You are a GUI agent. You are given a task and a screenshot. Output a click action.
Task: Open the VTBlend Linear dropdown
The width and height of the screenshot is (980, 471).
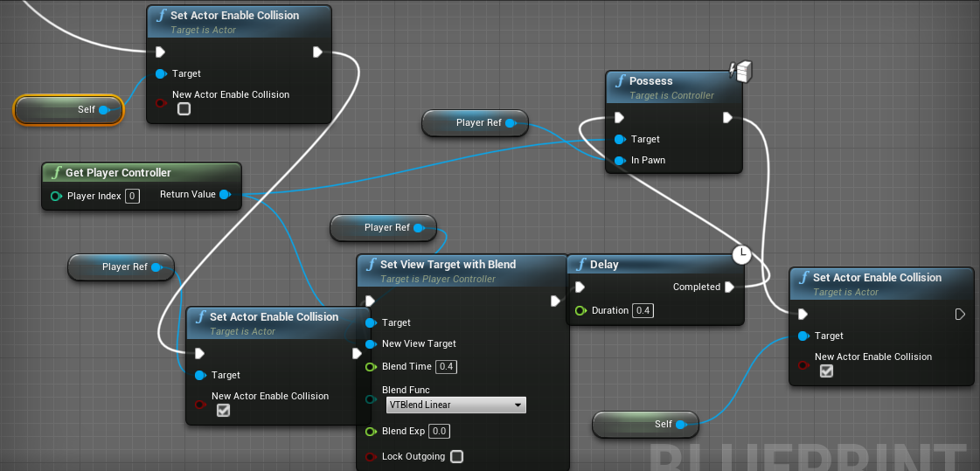tap(455, 405)
